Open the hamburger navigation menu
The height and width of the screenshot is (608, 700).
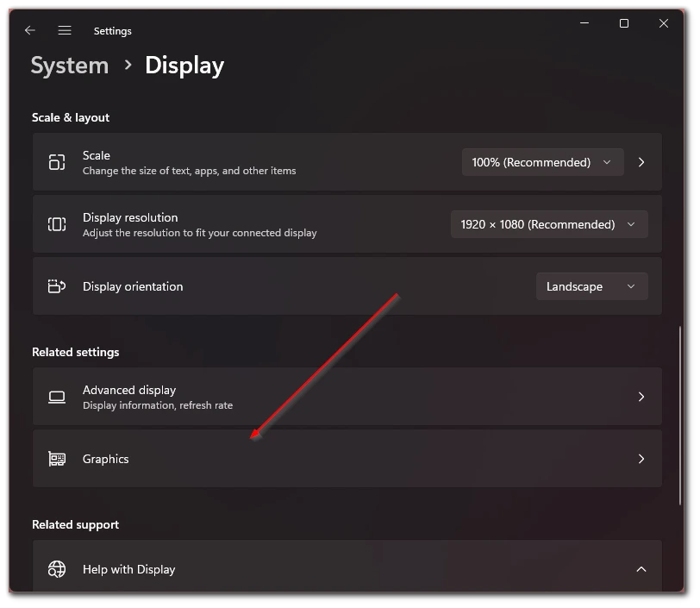(x=65, y=30)
